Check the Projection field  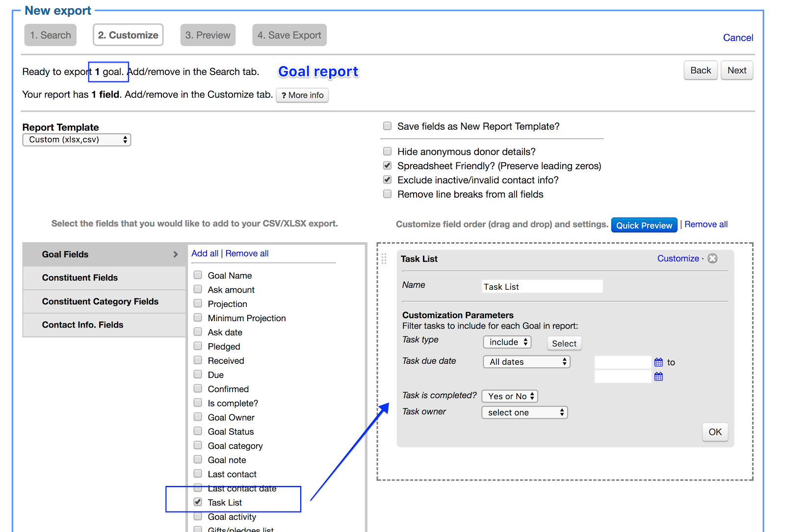[198, 303]
